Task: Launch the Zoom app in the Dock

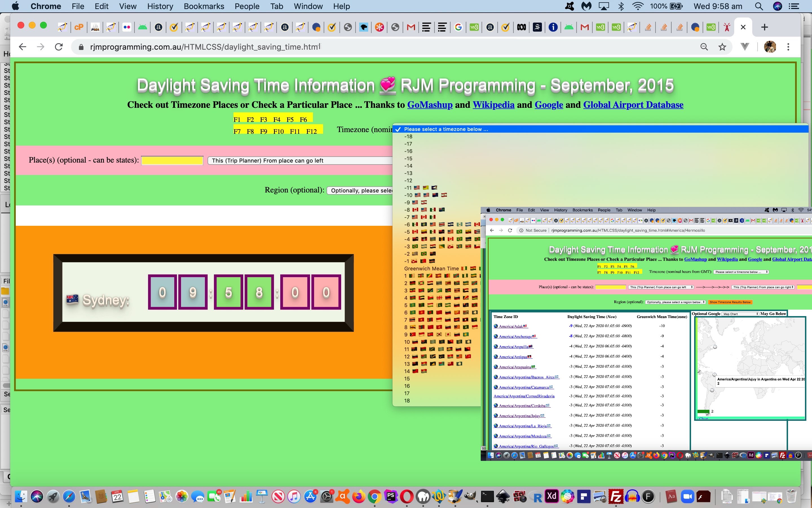Action: pyautogui.click(x=687, y=496)
